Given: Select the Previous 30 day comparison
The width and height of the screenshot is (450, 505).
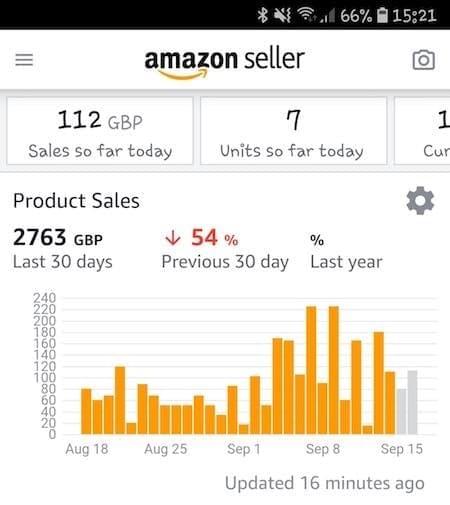Looking at the screenshot, I should [x=225, y=248].
